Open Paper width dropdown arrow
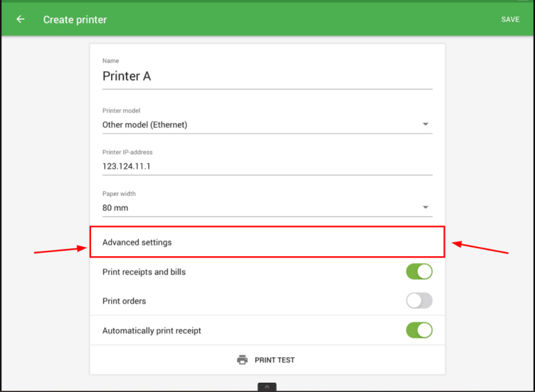Viewport: 535px width, 392px height. (425, 207)
